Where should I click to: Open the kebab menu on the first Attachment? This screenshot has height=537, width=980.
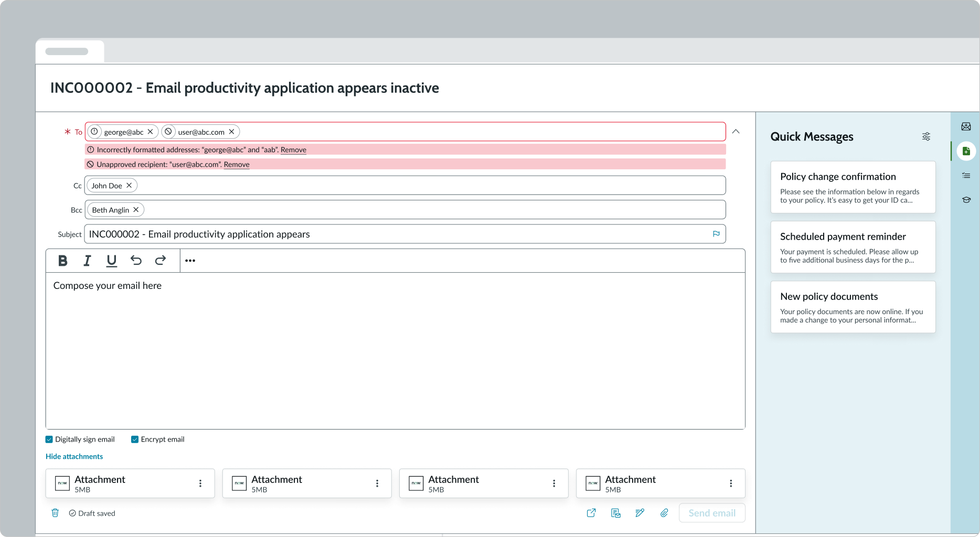pos(200,483)
